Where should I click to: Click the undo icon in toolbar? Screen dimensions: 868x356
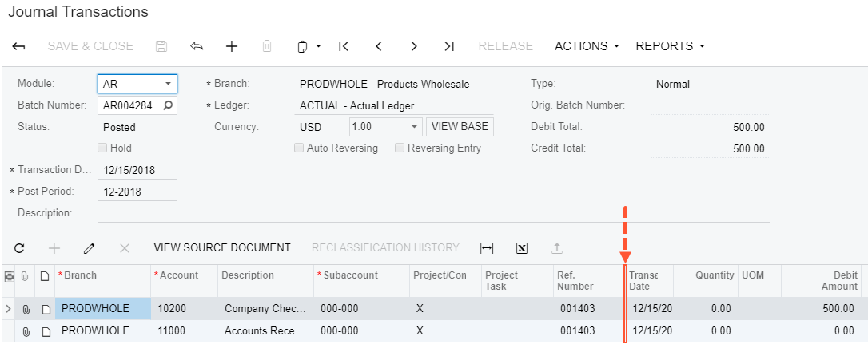197,46
